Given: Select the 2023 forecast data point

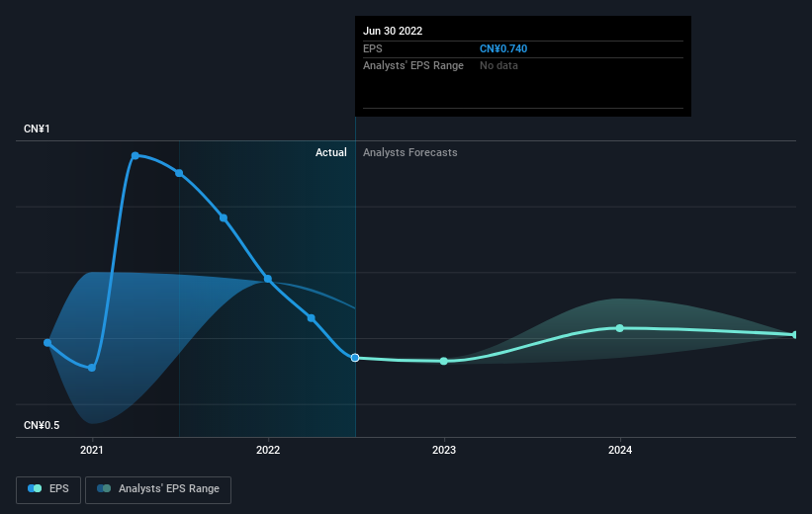Looking at the screenshot, I should click(x=444, y=362).
